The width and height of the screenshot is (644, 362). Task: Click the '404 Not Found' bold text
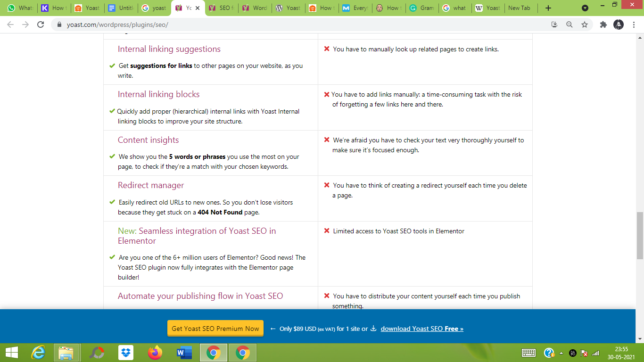220,212
